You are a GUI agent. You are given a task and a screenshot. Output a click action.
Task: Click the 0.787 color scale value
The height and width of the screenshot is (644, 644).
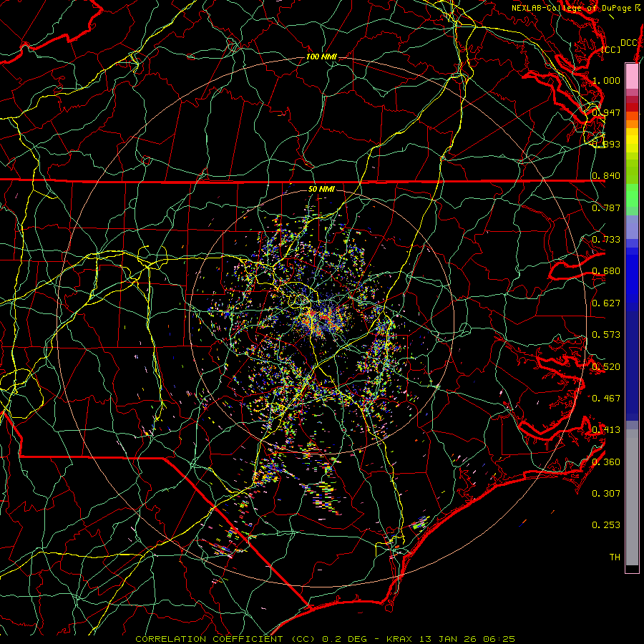606,208
